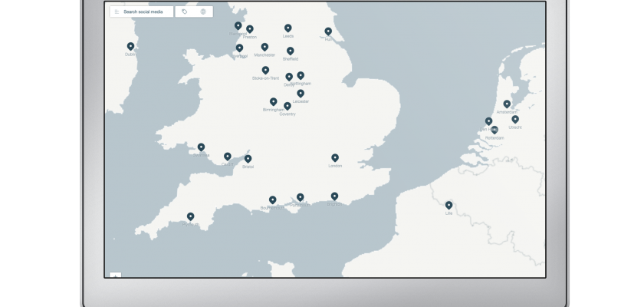The width and height of the screenshot is (644, 307).
Task: Select the Lille map marker
Action: click(449, 204)
